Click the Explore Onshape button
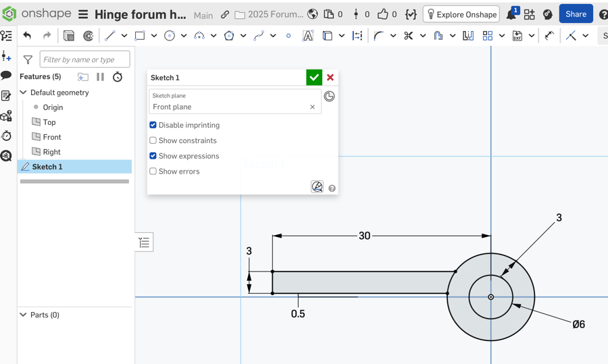The width and height of the screenshot is (608, 364). point(461,14)
